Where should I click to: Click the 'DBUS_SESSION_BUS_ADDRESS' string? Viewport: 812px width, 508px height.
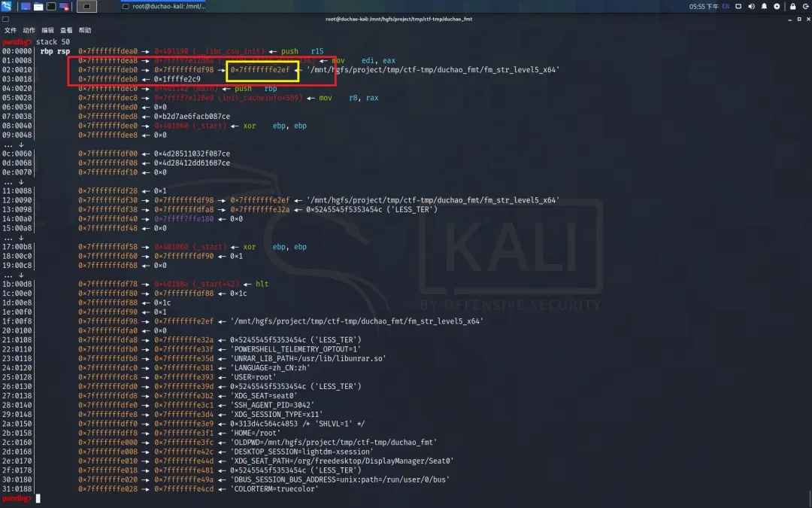coord(340,479)
